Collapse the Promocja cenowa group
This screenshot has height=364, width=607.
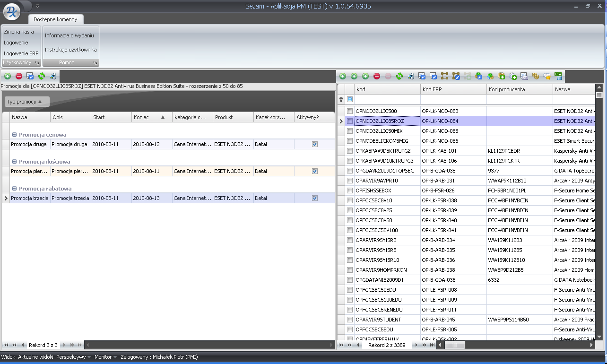coord(14,135)
